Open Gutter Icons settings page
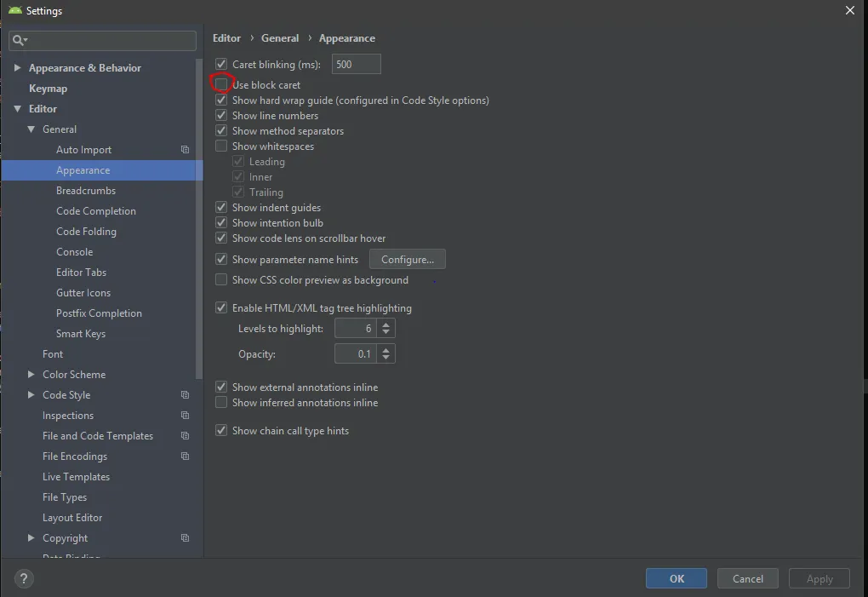The height and width of the screenshot is (597, 868). click(83, 293)
